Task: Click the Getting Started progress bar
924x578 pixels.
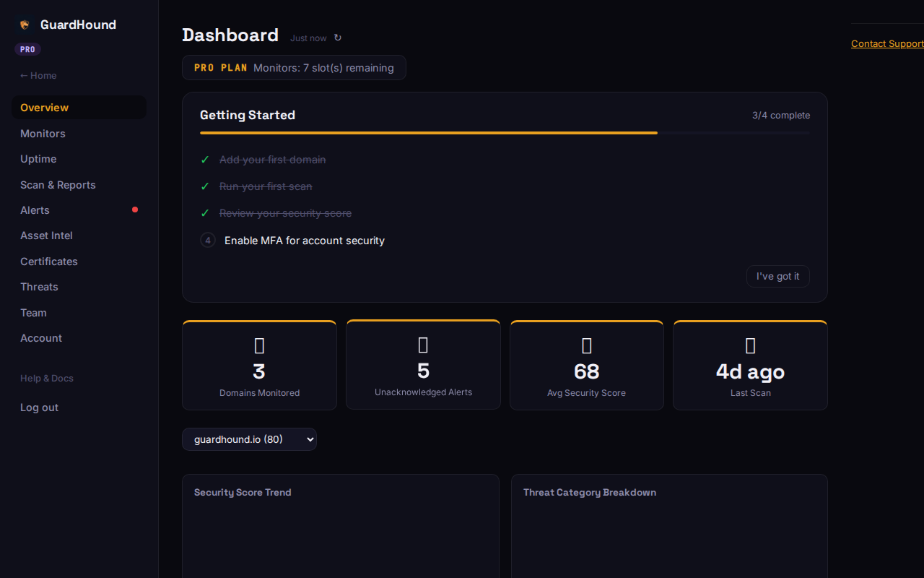Action: click(505, 133)
